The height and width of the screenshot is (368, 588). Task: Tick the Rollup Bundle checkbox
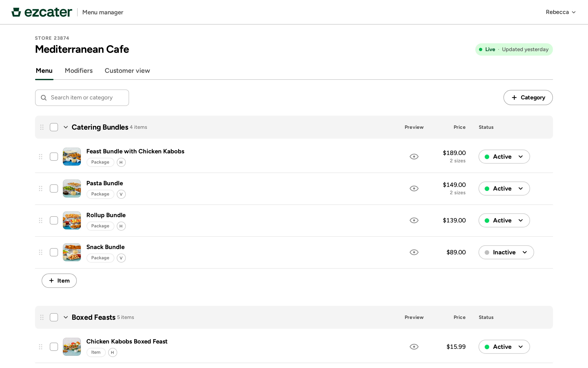[x=54, y=220]
